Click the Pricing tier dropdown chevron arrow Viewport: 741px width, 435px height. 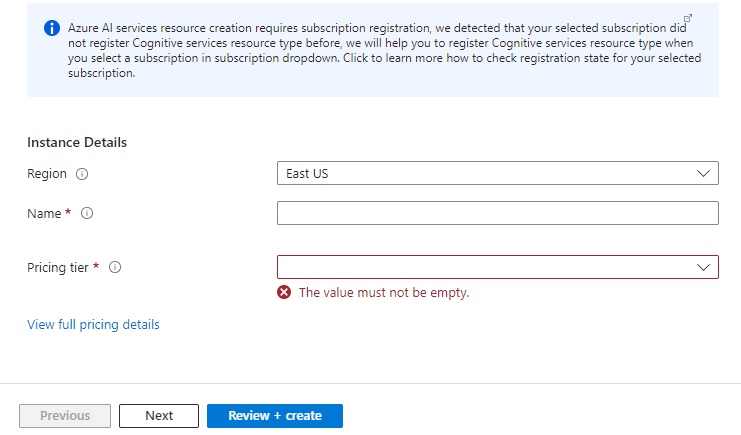click(704, 267)
